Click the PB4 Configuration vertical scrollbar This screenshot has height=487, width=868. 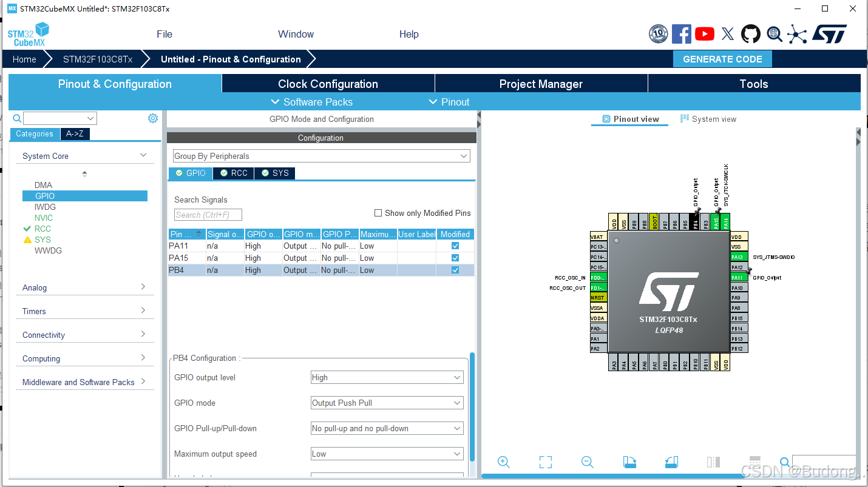click(x=472, y=406)
